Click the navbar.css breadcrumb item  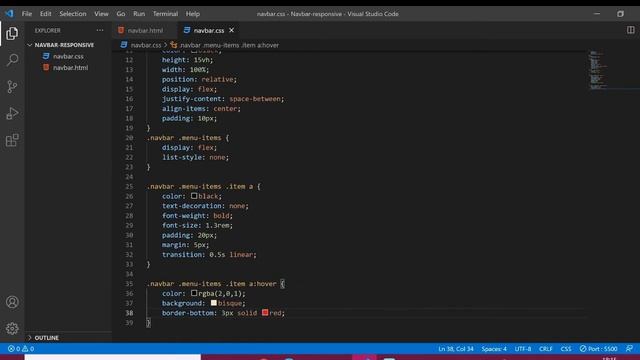click(x=146, y=45)
